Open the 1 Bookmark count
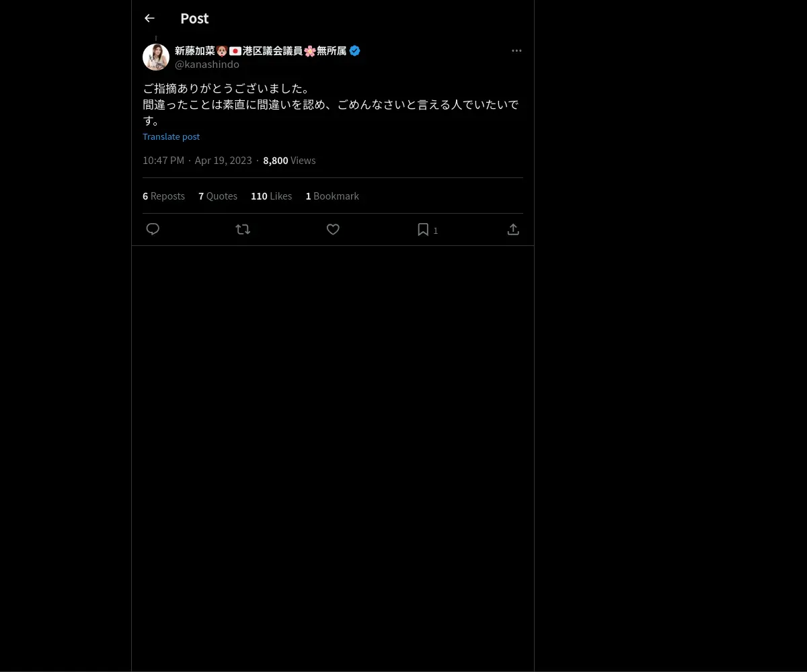 332,196
